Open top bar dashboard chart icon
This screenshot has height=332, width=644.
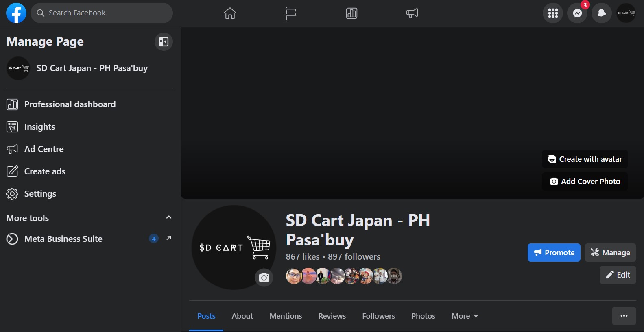(x=351, y=13)
